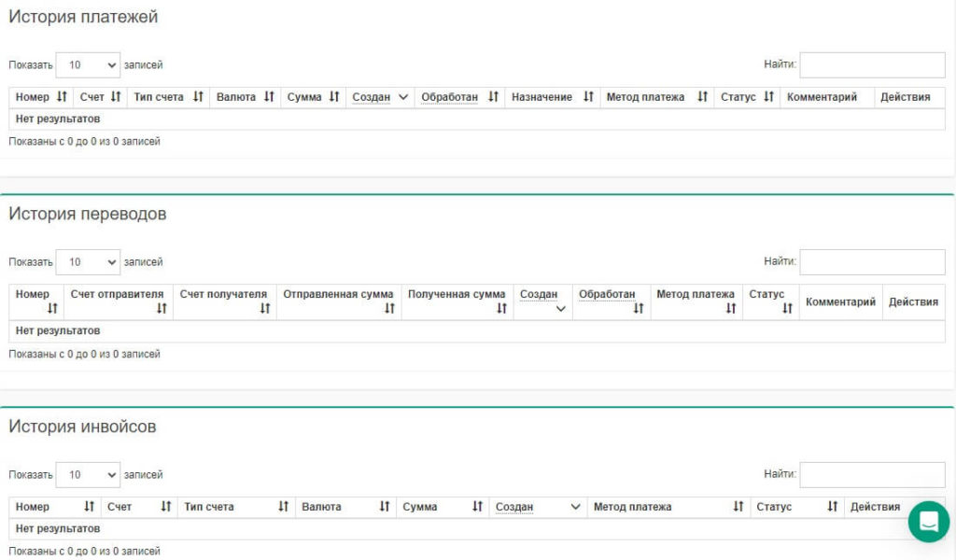This screenshot has height=560, width=956.
Task: Click Создан header in invoice history
Action: pyautogui.click(x=514, y=507)
